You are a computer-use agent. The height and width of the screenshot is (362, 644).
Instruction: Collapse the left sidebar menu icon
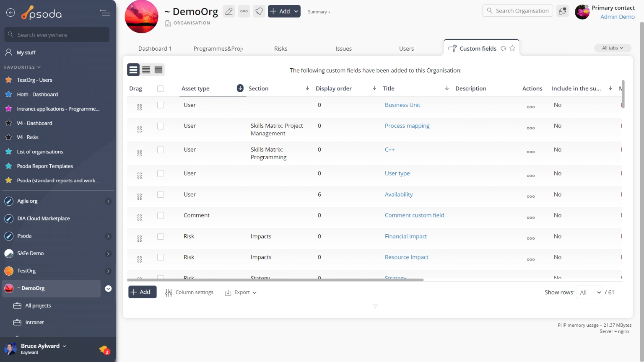pos(105,13)
